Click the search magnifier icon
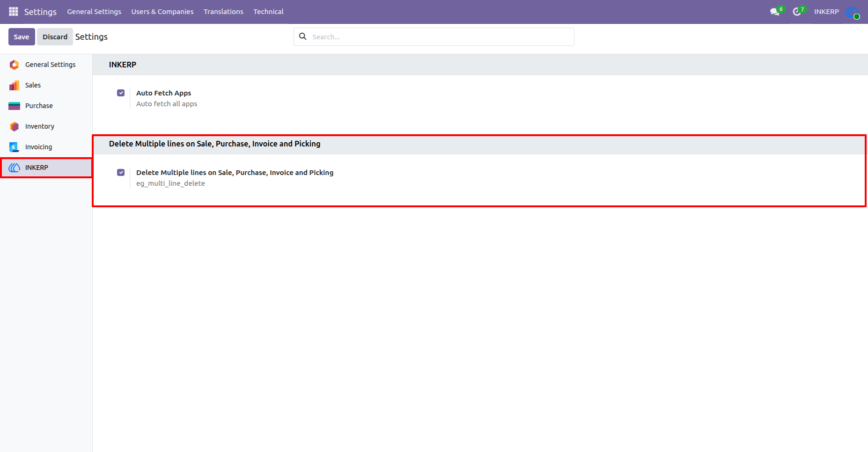Screen dimensions: 868x452 point(303,36)
